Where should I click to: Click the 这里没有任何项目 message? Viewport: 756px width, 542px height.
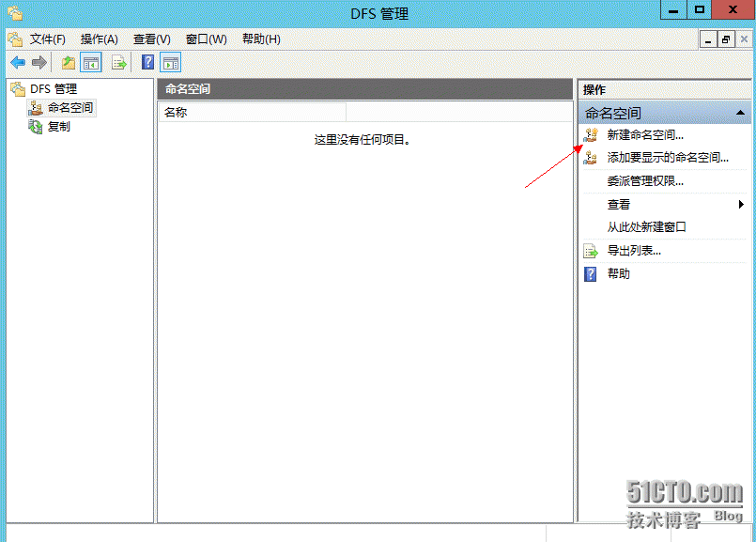point(363,140)
